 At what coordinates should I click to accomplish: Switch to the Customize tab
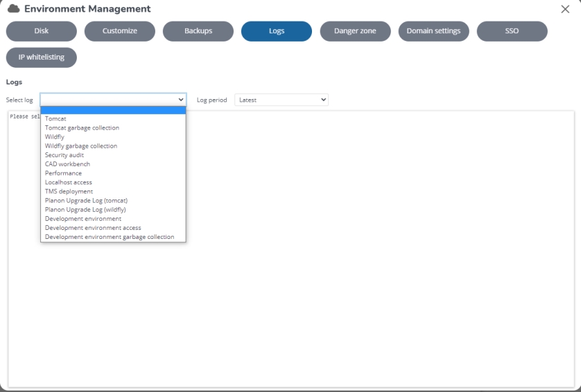coord(120,31)
